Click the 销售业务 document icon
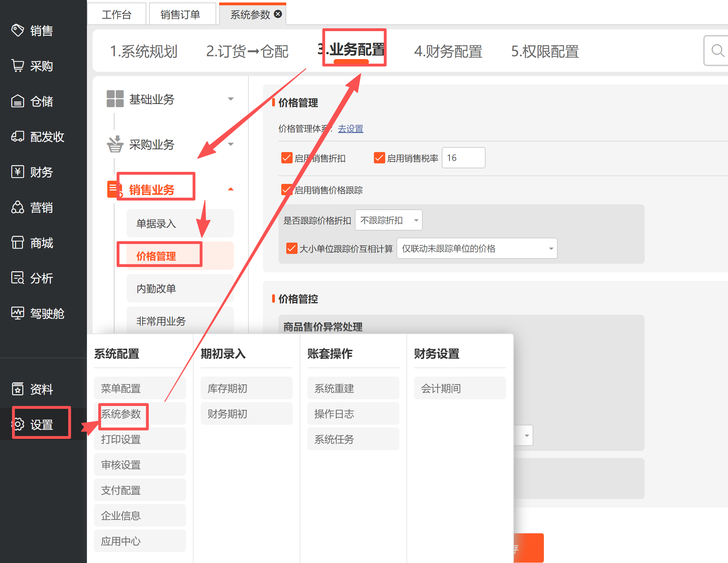This screenshot has height=563, width=728. coord(115,189)
